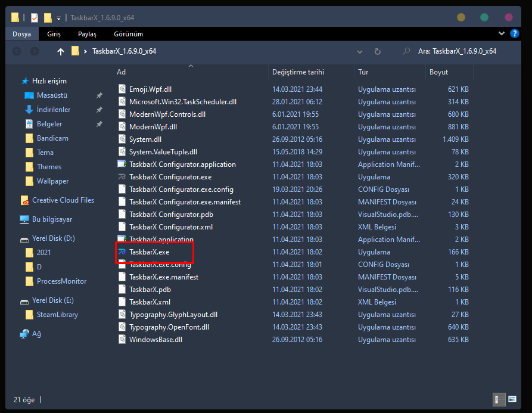This screenshot has width=532, height=413.
Task: Select the TaskbarX.exe file icon
Action: coord(122,252)
